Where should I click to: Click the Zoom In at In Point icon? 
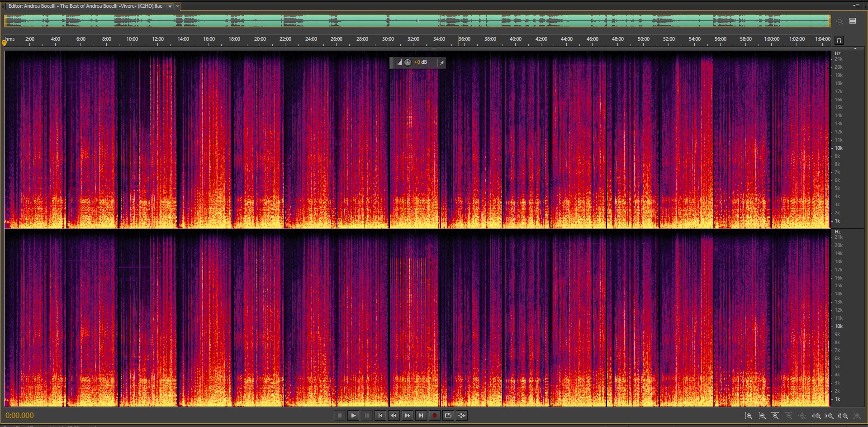816,416
